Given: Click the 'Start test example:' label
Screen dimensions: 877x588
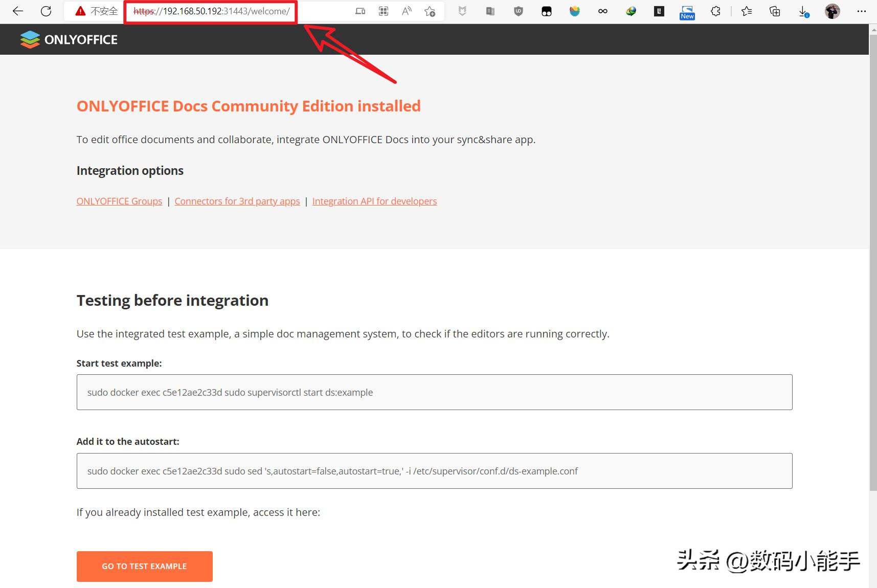Looking at the screenshot, I should pyautogui.click(x=119, y=364).
